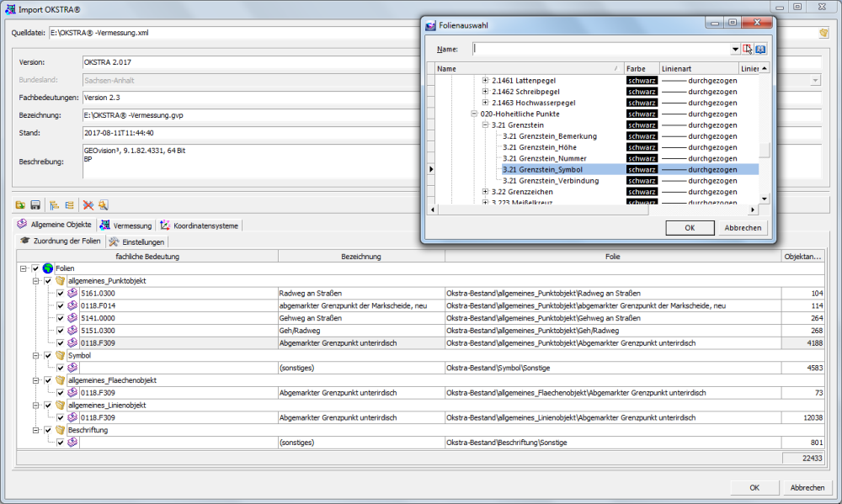This screenshot has height=504, width=842.
Task: Uncheck the allgemeines_Punktobjekt checkbox
Action: [48, 281]
